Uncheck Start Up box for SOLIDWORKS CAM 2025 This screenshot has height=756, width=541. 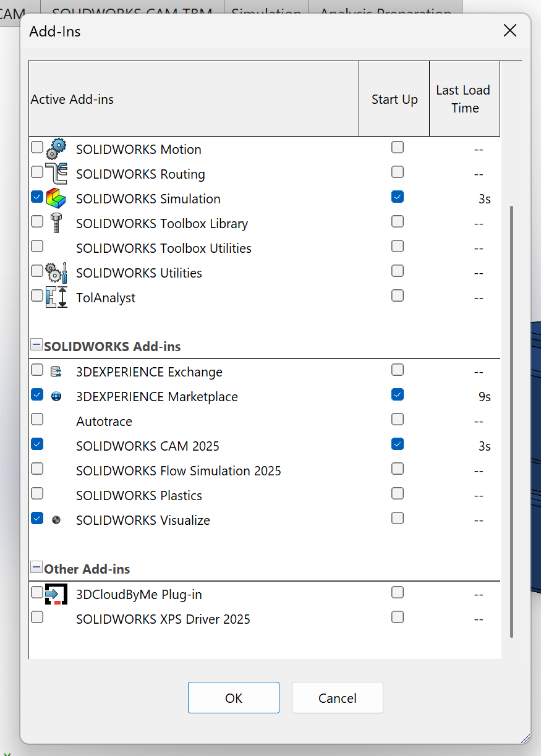tap(398, 444)
